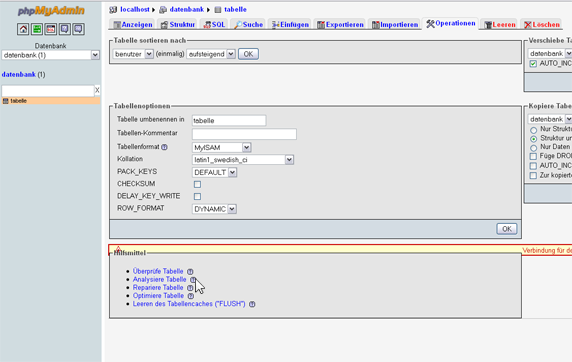Select the Nur Struktur radio button
The height and width of the screenshot is (362, 572).
[534, 130]
